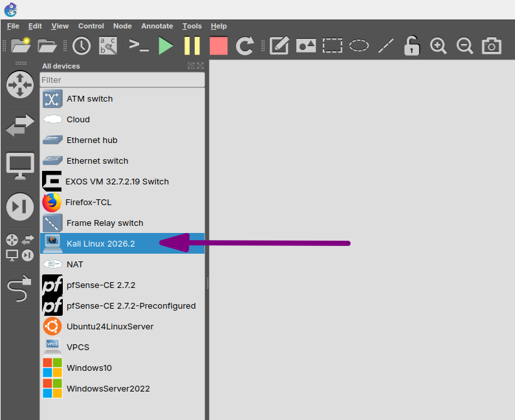Select pfSense-CE 2.7.2-Preconfigured device
515x420 pixels.
click(x=122, y=305)
